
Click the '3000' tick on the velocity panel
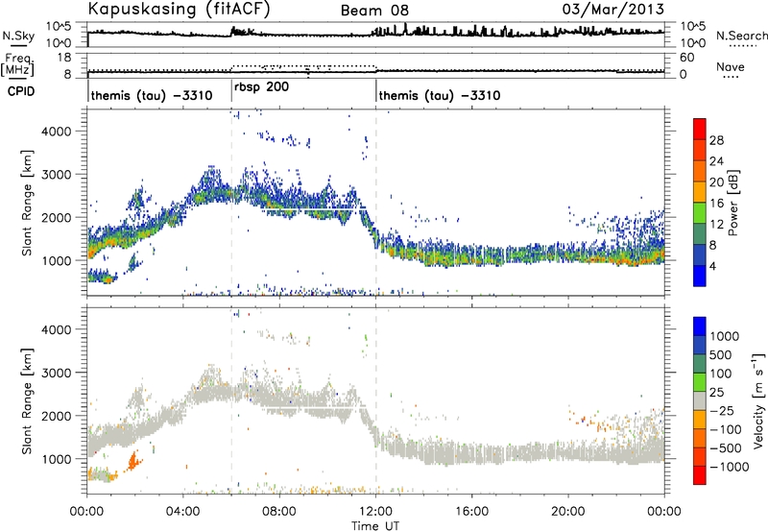point(57,373)
